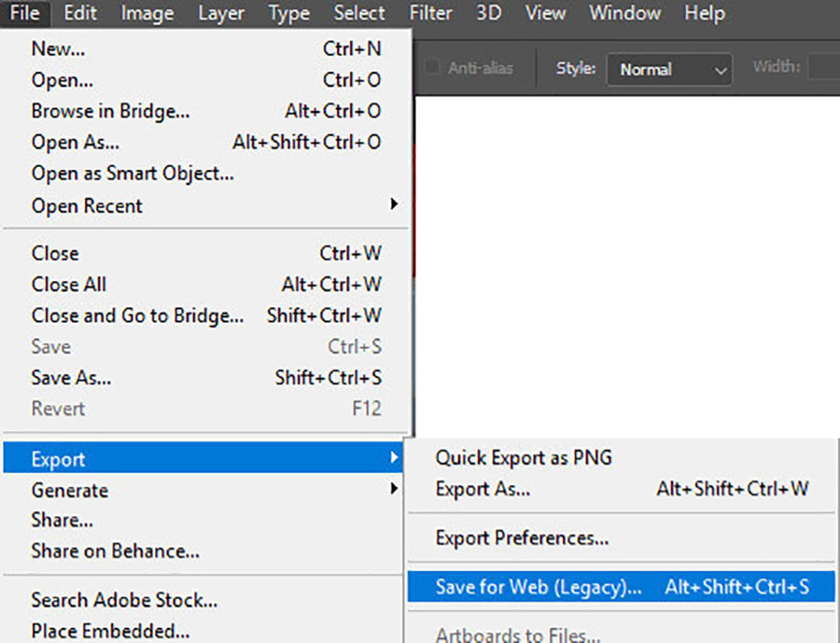Viewport: 840px width, 643px height.
Task: Open the Style dropdown set to Normal
Action: coord(668,70)
